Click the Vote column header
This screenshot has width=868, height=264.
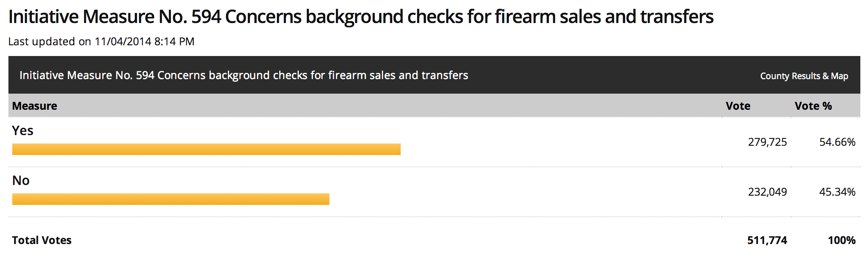click(x=738, y=106)
